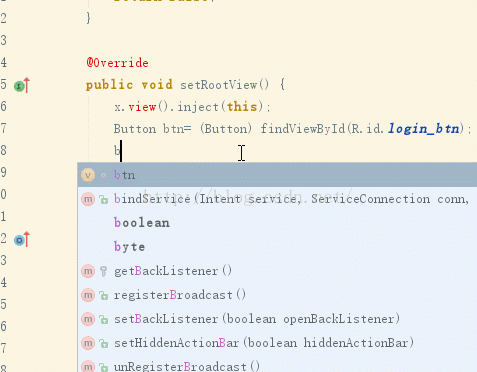Click method icon beside registerBroadcast()
477x372 pixels.
click(x=88, y=295)
